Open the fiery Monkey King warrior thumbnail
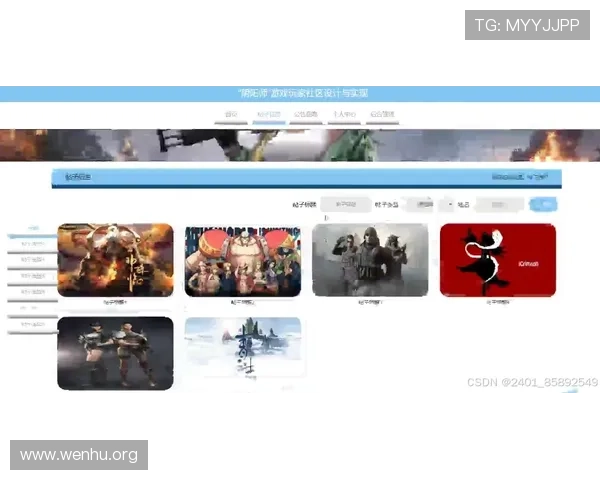Image resolution: width=600 pixels, height=480 pixels. coord(115,260)
